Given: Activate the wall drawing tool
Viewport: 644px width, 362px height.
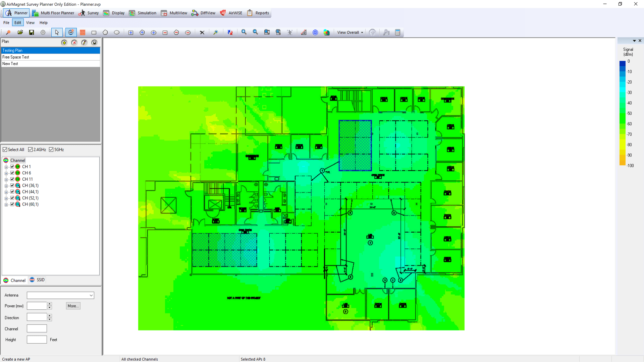Looking at the screenshot, I should click(x=83, y=32).
